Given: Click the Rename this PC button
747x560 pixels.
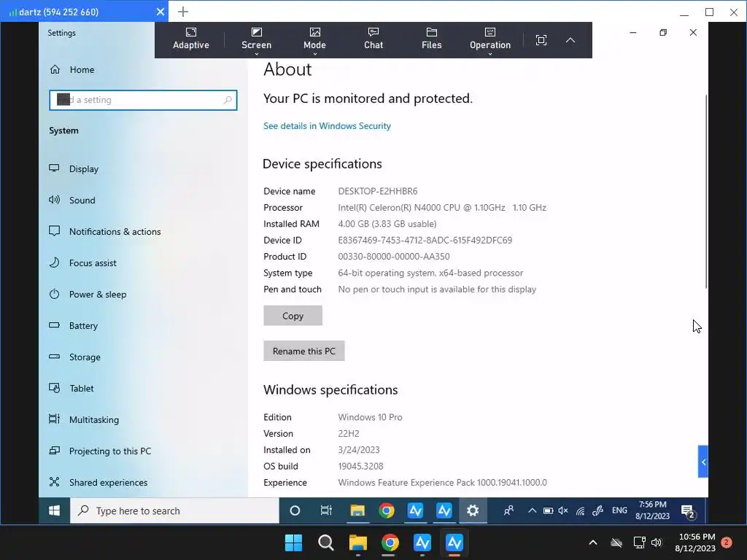Looking at the screenshot, I should 304,351.
